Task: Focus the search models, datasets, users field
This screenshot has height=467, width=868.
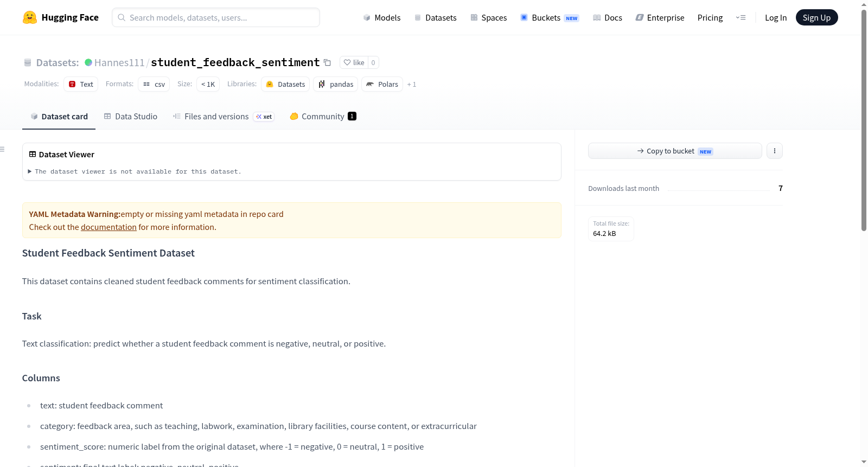Action: (x=216, y=17)
